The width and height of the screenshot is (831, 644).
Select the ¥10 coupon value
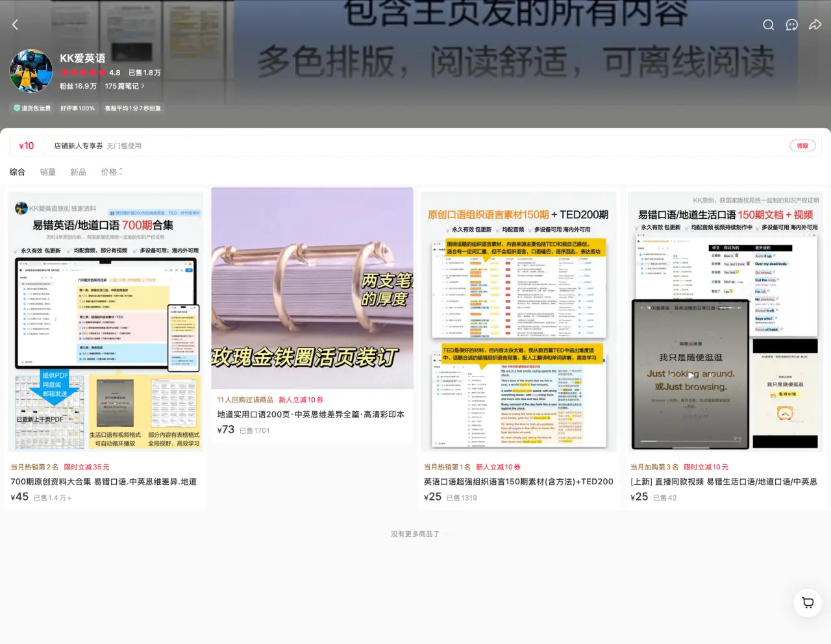tap(26, 146)
